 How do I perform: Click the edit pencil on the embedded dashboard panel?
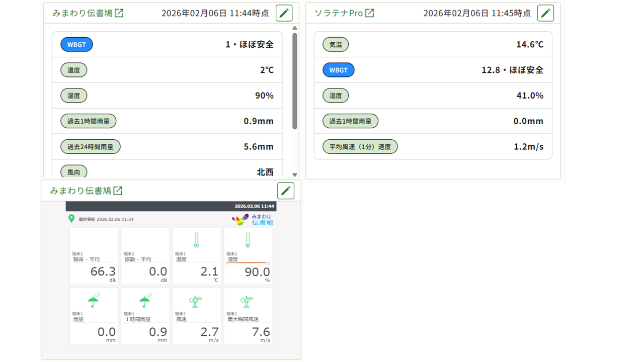coord(286,191)
